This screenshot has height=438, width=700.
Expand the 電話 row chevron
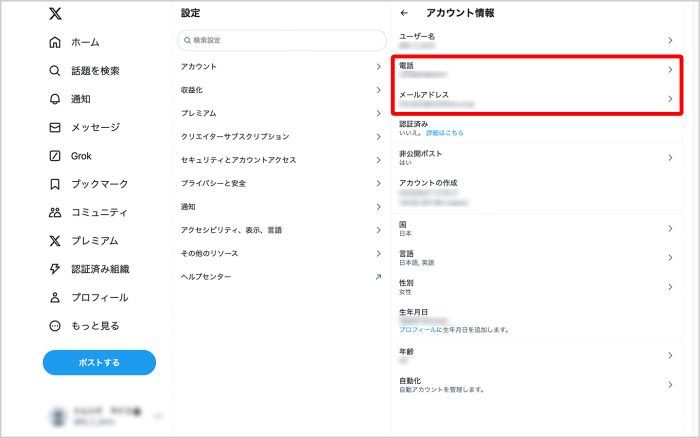(670, 70)
